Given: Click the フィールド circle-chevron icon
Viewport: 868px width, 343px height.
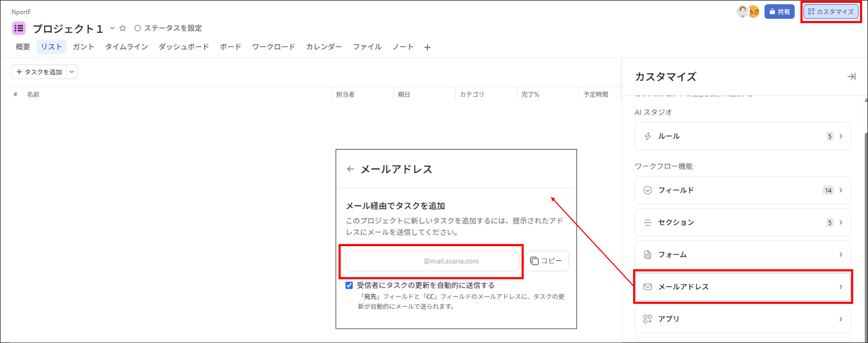Looking at the screenshot, I should pos(647,190).
